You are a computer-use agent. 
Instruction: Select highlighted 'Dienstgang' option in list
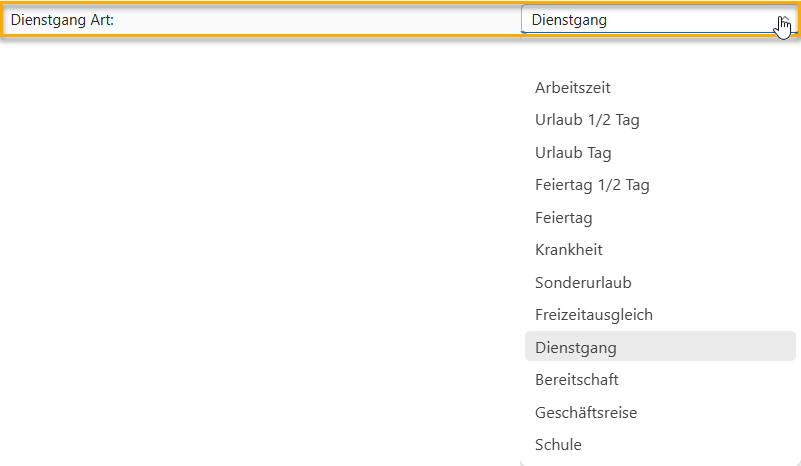[576, 348]
